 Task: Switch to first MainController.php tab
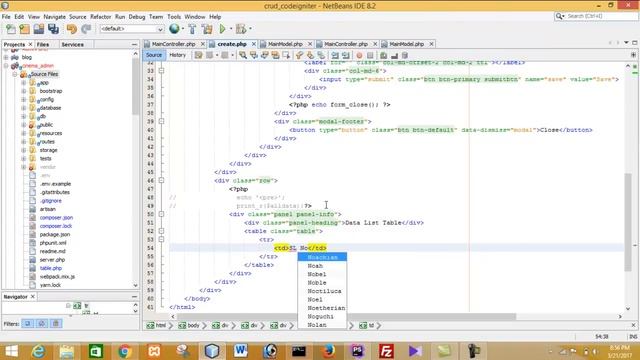(173, 44)
